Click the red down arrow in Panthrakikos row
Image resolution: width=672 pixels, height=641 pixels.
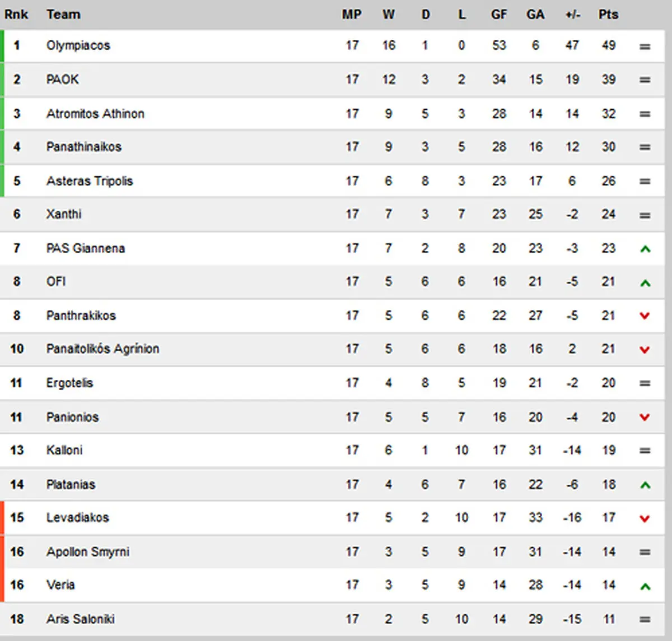[x=645, y=316]
